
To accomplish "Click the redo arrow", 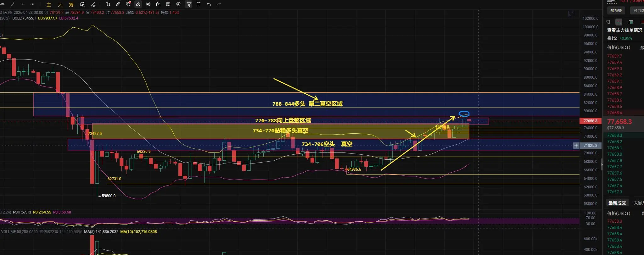I will (219, 4).
